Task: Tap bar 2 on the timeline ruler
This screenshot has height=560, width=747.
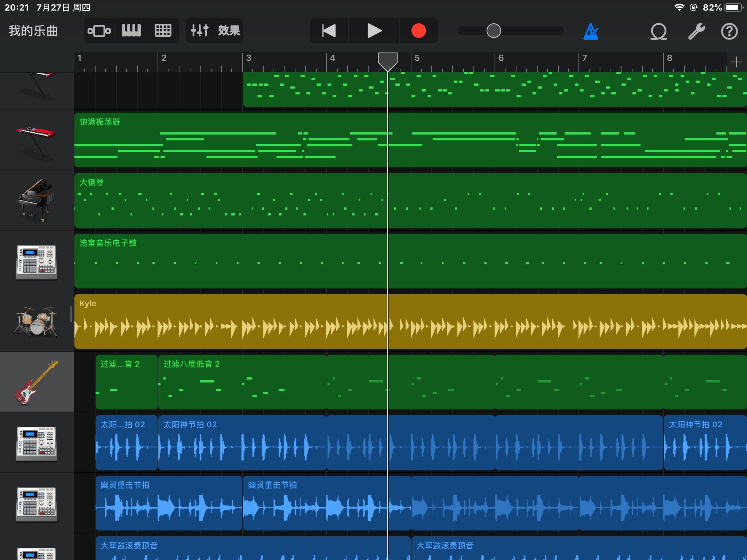Action: coord(164,58)
